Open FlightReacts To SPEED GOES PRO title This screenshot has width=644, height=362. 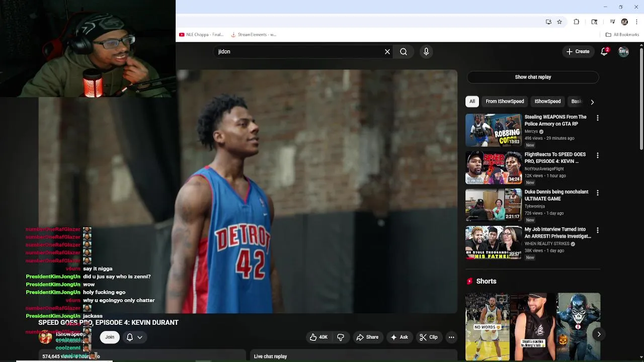coord(555,158)
